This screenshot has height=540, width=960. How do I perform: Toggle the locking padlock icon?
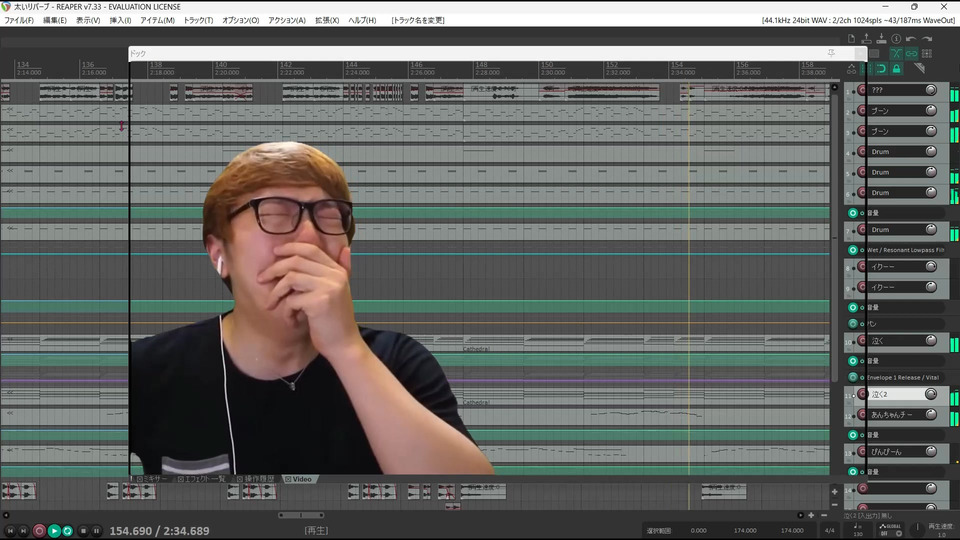tap(896, 69)
